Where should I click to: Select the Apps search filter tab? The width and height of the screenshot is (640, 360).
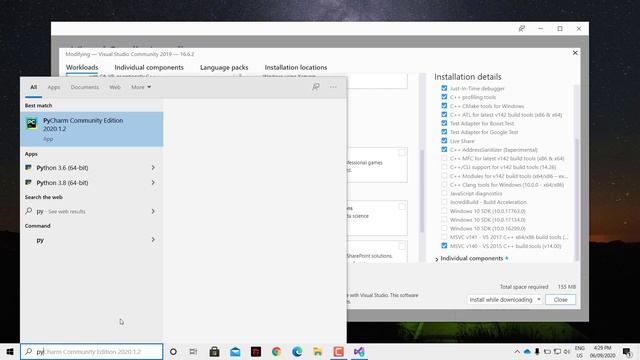(x=53, y=87)
